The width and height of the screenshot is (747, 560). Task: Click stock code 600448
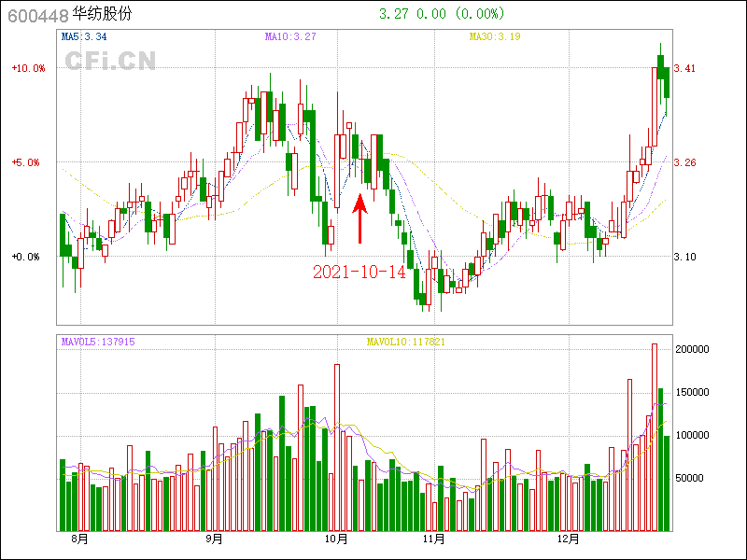tap(37, 14)
